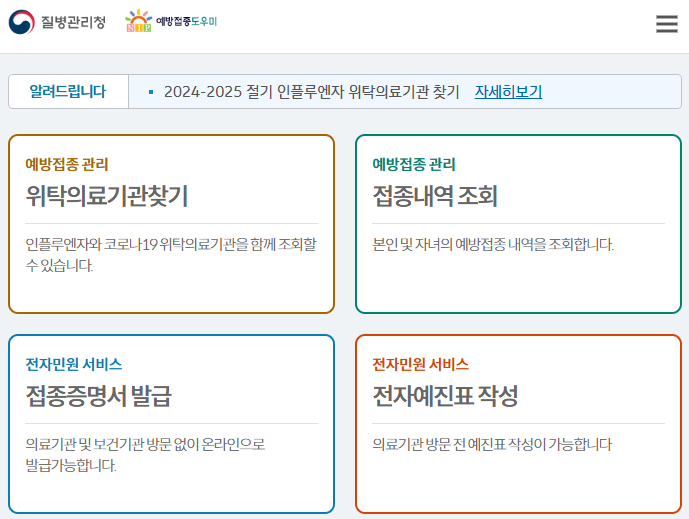This screenshot has width=689, height=519.
Task: Open the 접종내역 조회 card
Action: tap(519, 224)
